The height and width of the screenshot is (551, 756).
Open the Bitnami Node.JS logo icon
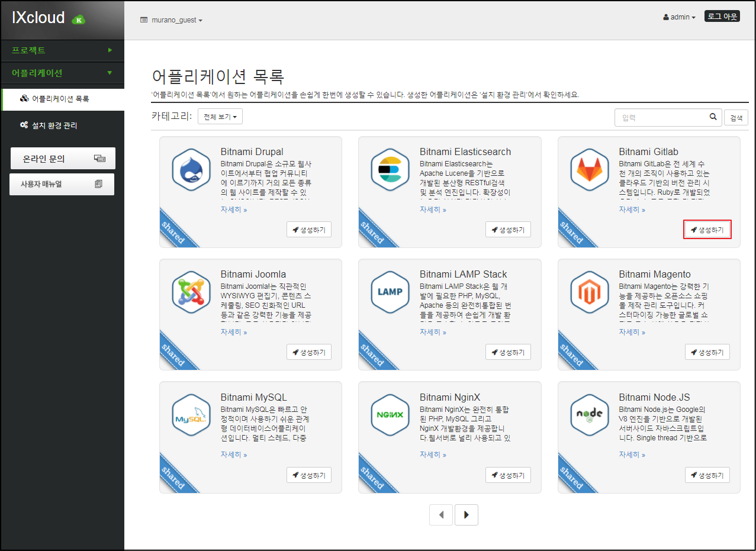(590, 415)
